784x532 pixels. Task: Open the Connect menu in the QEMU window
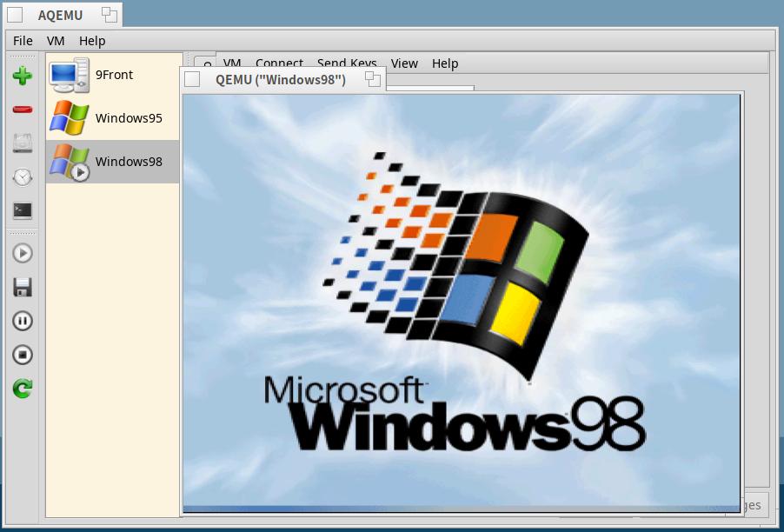(x=279, y=63)
